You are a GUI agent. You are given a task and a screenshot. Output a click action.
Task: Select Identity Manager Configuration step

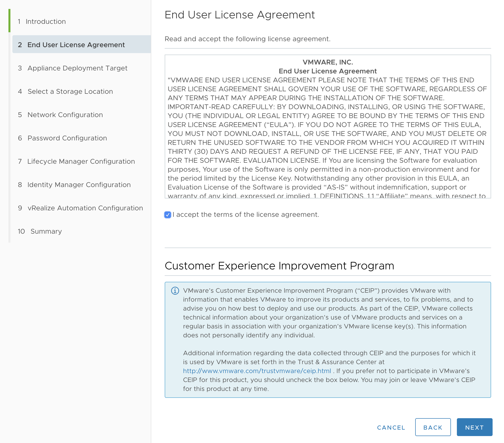(79, 185)
